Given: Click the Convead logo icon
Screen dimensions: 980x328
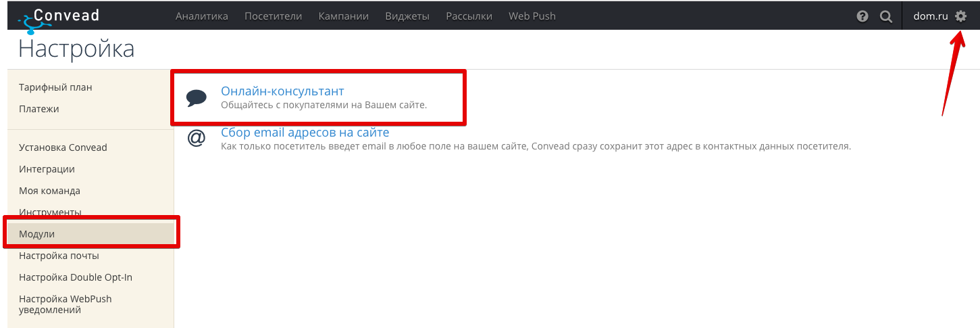Looking at the screenshot, I should [30, 22].
